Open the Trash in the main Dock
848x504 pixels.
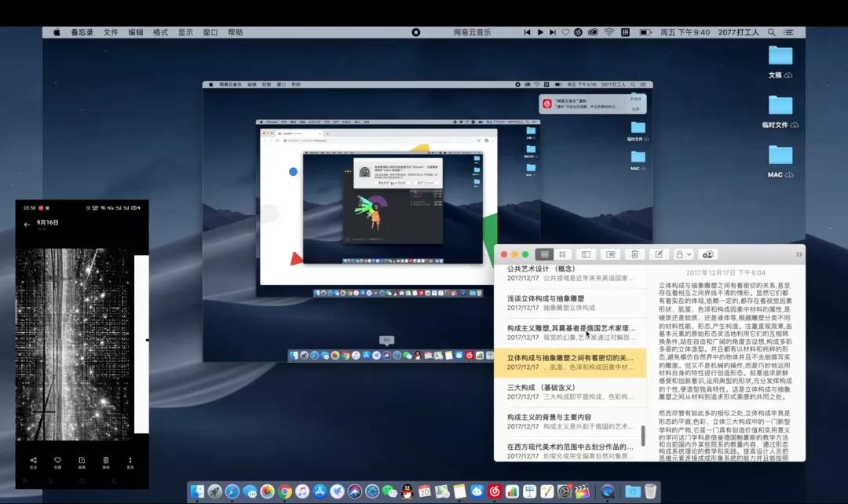click(x=651, y=491)
